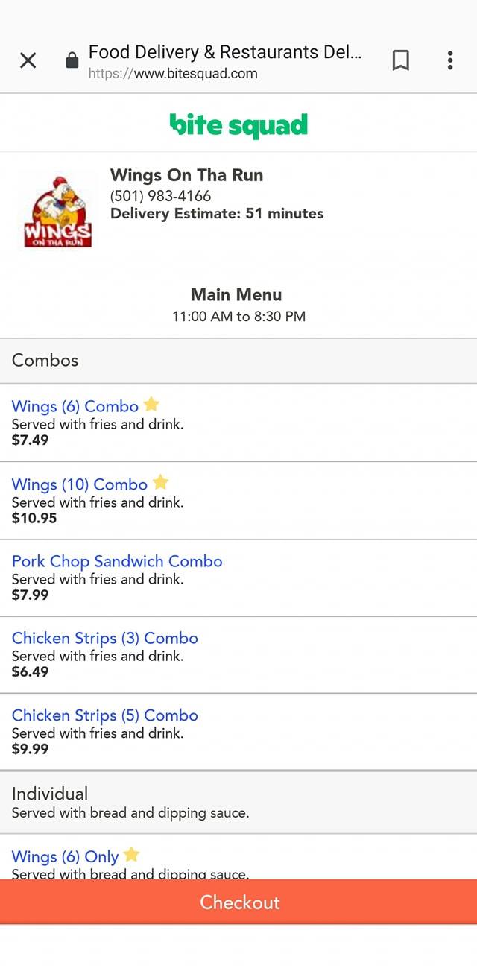
Task: Open Wings (6) Only item
Action: 66,857
